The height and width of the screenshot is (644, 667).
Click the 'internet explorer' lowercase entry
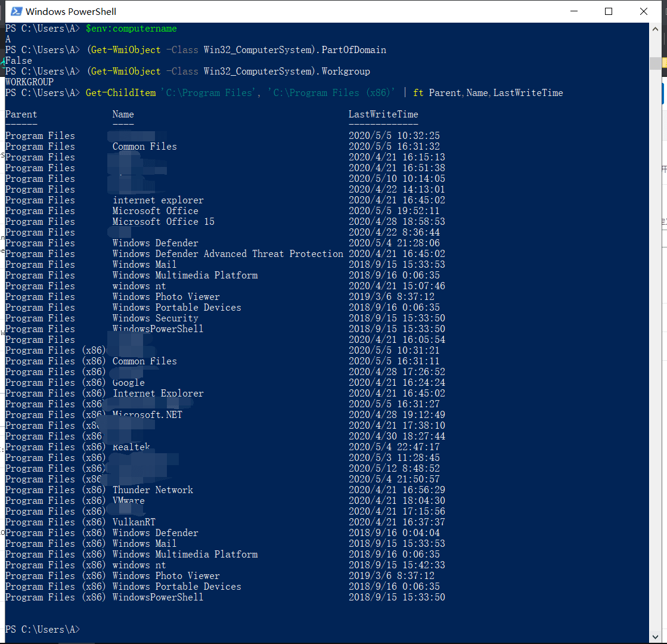click(158, 200)
